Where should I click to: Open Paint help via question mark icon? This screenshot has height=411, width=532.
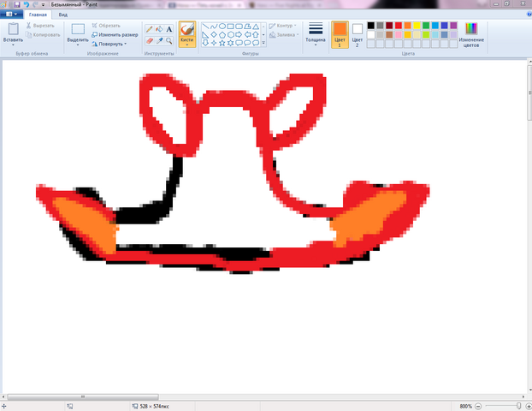point(529,15)
